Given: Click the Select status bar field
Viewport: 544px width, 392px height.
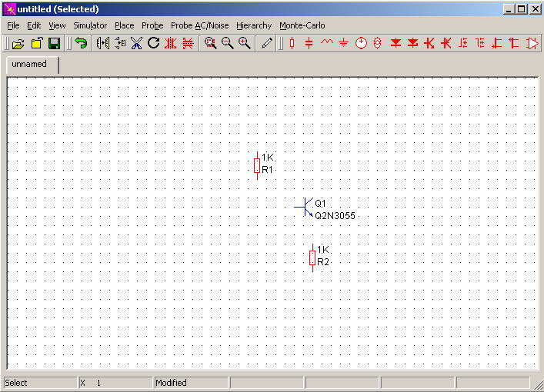Looking at the screenshot, I should point(40,383).
